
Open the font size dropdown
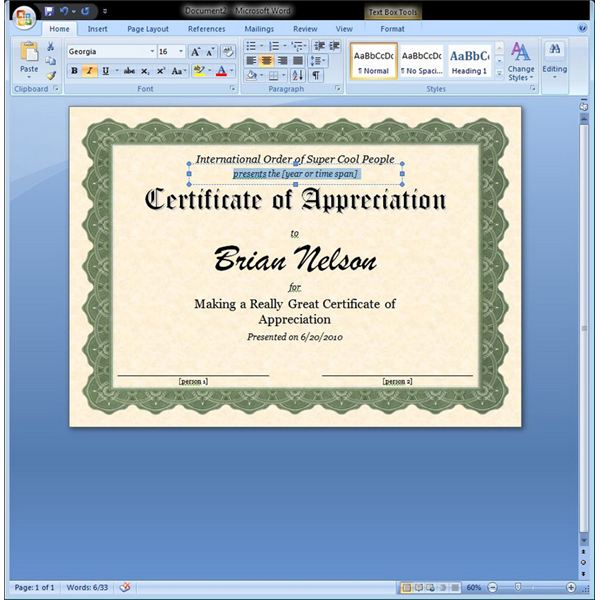181,51
